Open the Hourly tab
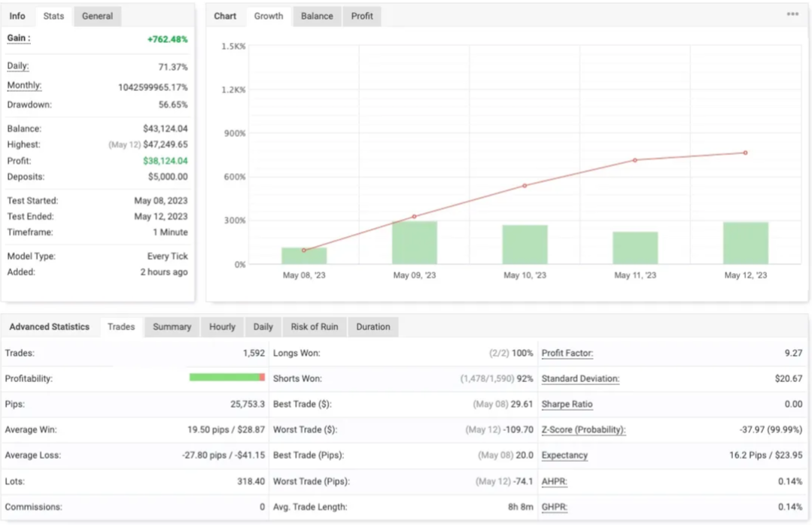812x525 pixels. click(221, 326)
